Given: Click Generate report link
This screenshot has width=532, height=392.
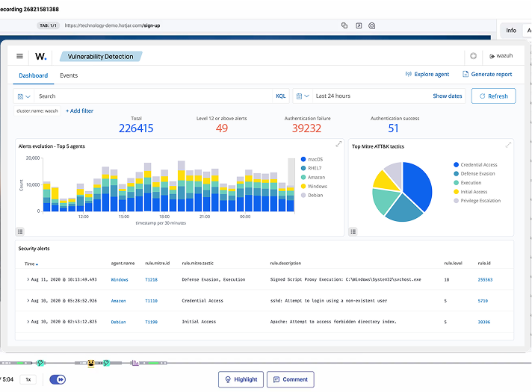Looking at the screenshot, I should coord(487,75).
